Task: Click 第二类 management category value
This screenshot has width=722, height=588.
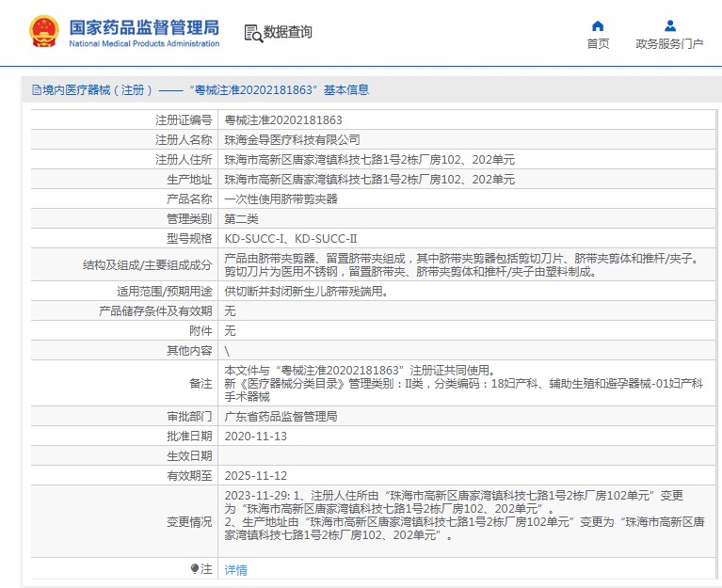Action: coord(241,219)
